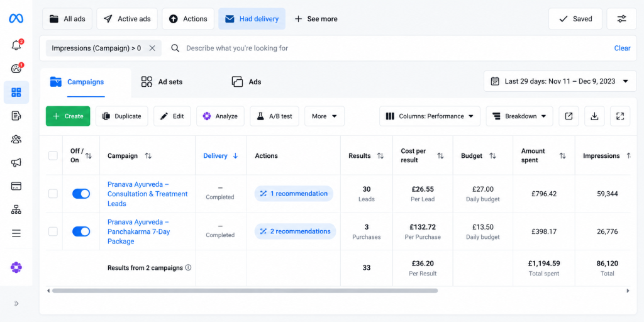Open Columns: Performance dropdown

click(430, 116)
